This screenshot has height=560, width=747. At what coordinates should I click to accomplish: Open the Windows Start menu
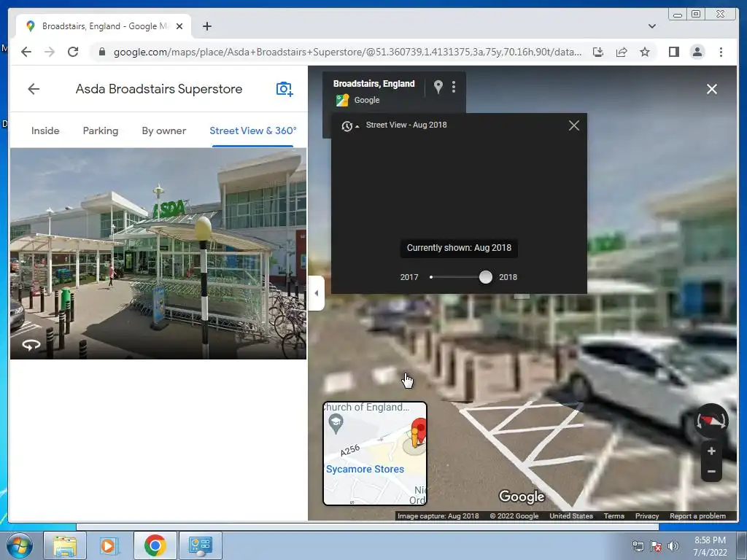pos(20,545)
